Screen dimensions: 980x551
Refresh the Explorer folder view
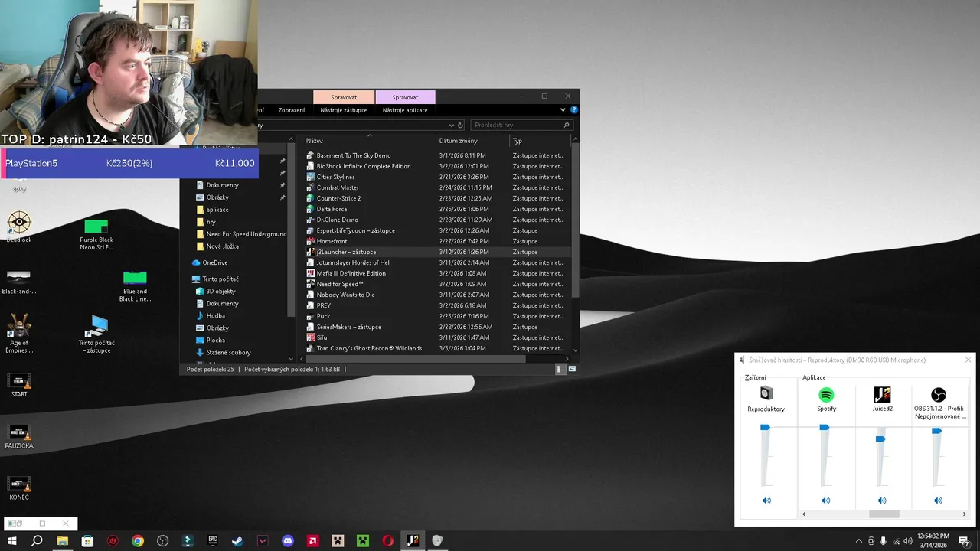tap(460, 125)
